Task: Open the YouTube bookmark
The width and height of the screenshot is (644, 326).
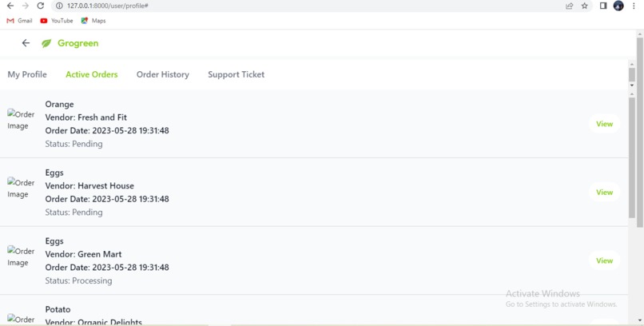Action: 57,21
